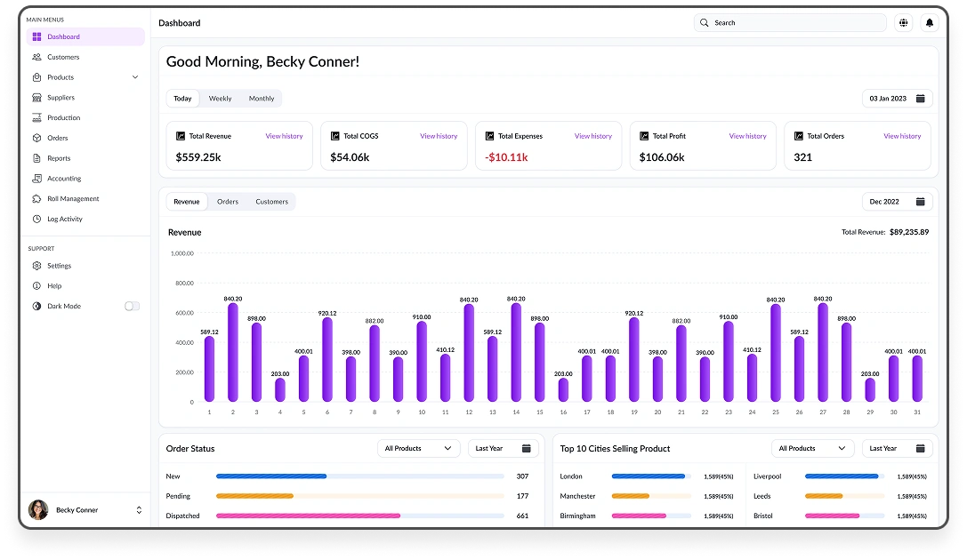Click the Total COGS chart icon
This screenshot has width=967, height=560.
click(335, 136)
